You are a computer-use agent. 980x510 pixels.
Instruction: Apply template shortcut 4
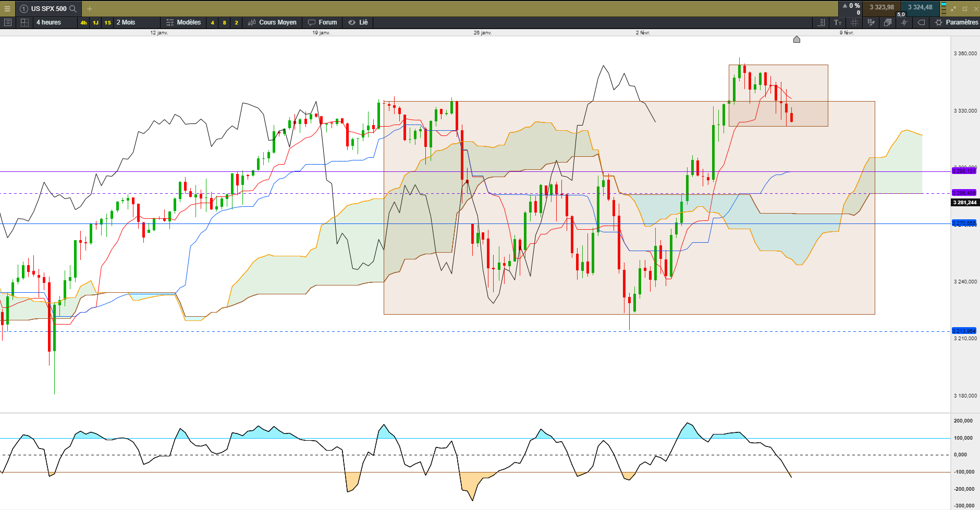213,22
